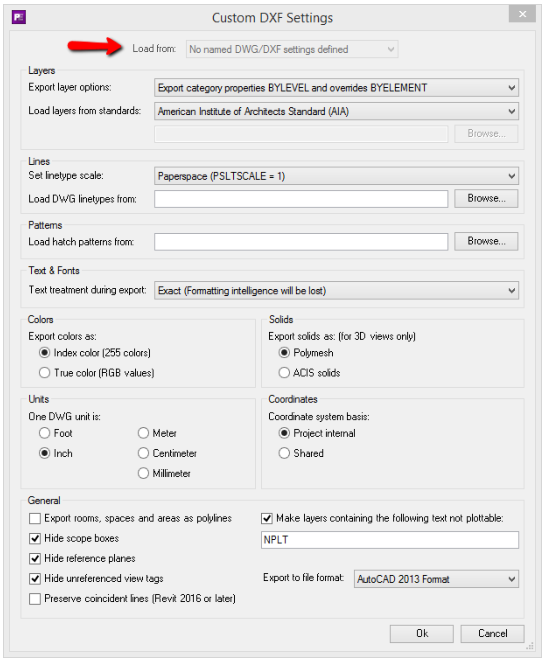
Task: Select ACIS solids export option
Action: (x=284, y=373)
